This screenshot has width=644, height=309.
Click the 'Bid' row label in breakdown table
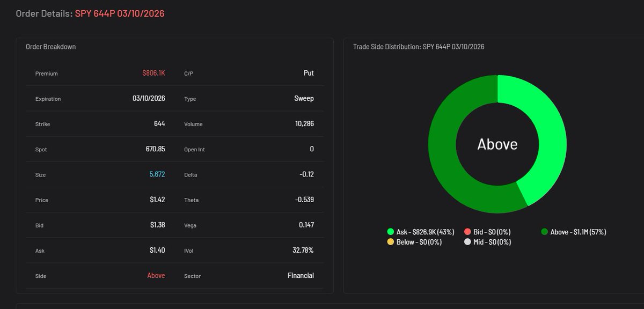click(39, 225)
